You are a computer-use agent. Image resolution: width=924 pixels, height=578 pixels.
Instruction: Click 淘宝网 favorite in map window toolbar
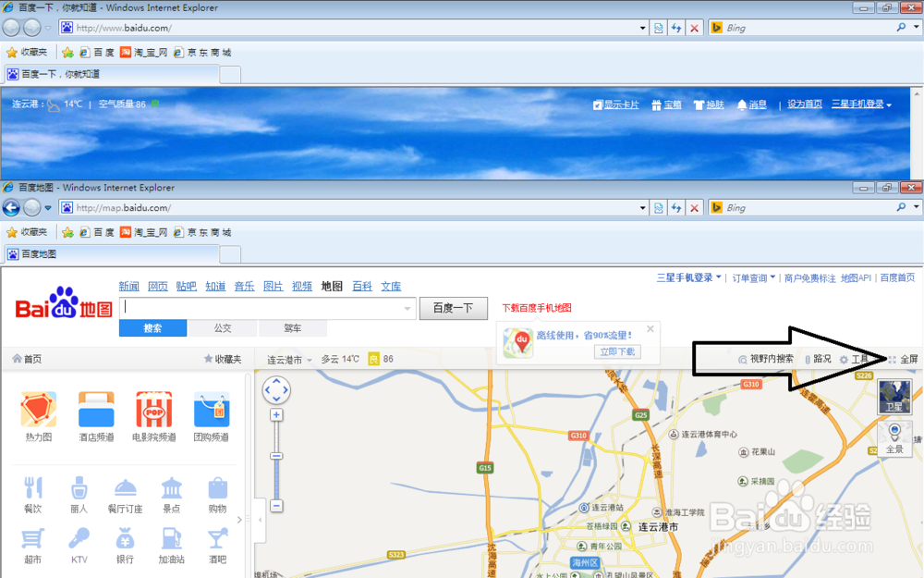click(x=144, y=232)
